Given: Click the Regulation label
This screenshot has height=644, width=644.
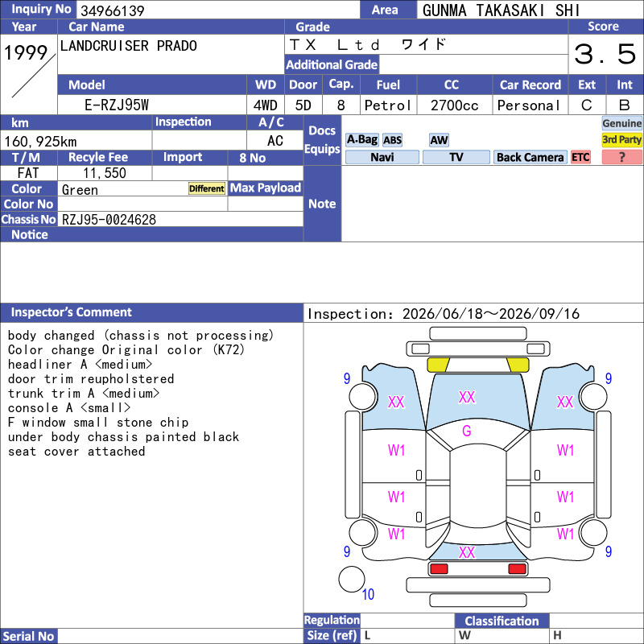Looking at the screenshot, I should [332, 620].
